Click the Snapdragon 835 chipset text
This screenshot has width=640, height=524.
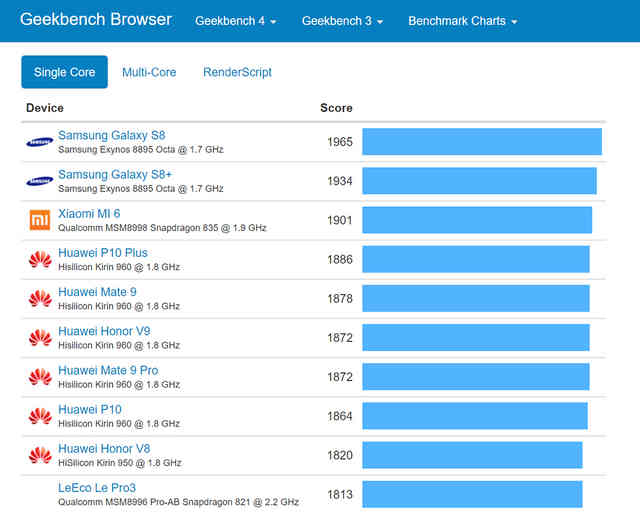162,228
